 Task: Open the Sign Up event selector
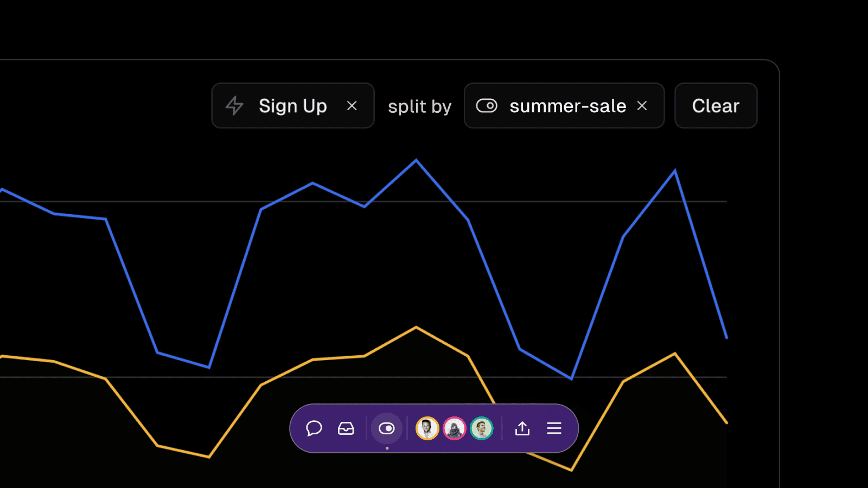point(292,106)
